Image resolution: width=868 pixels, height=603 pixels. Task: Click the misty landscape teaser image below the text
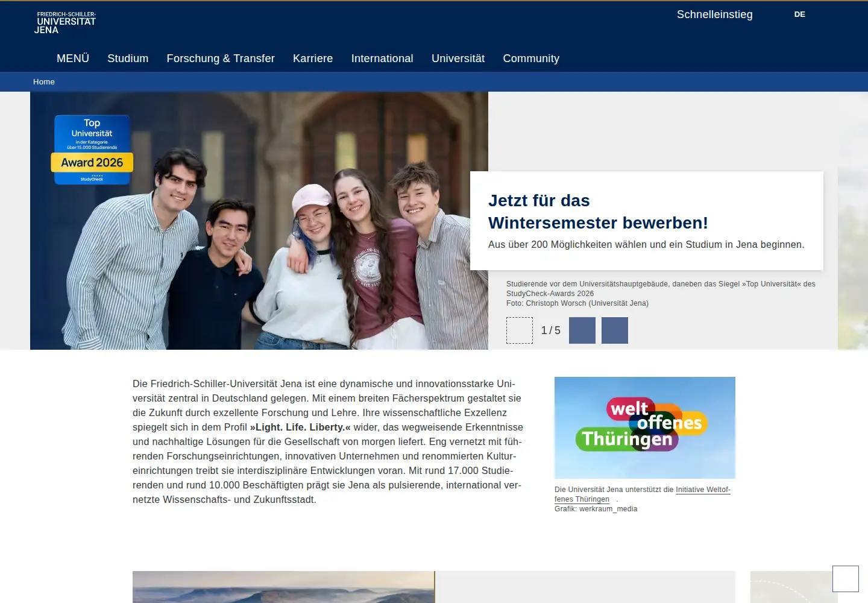283,587
